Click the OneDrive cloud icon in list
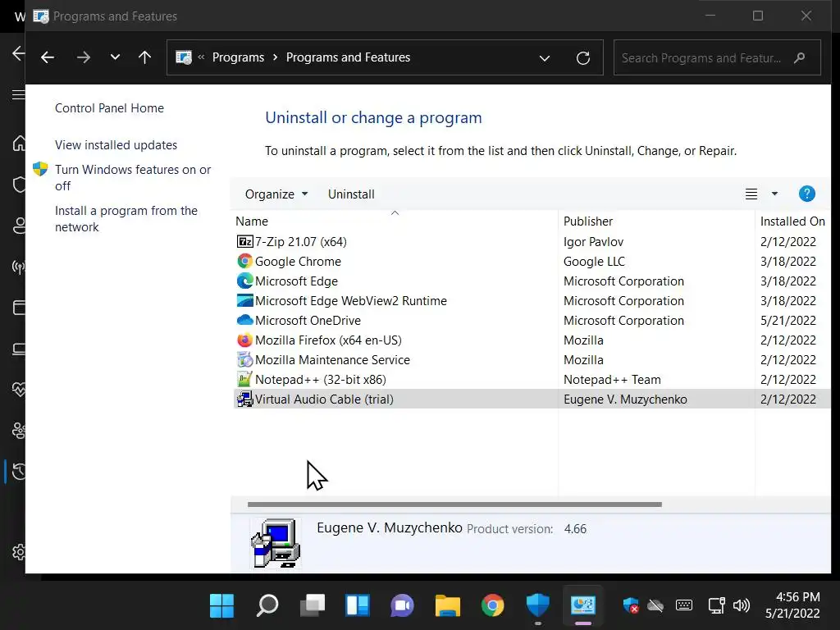Screen dimensions: 840x630 pos(244,320)
